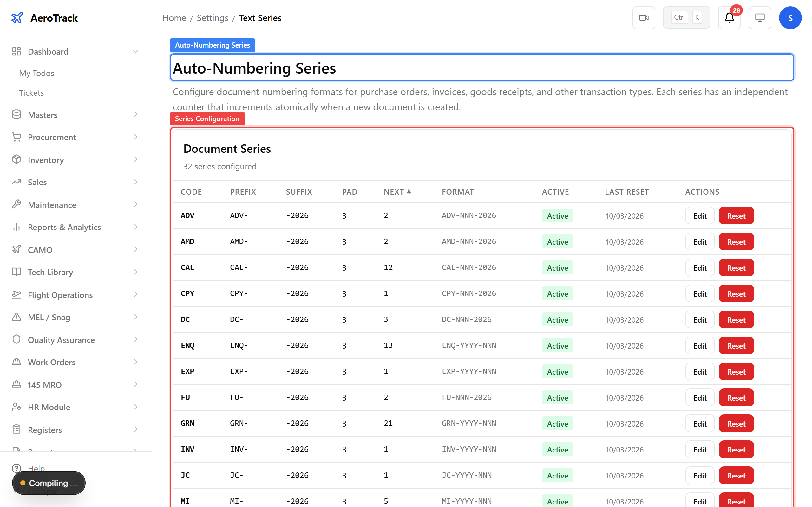Open My Todos from the sidebar
The height and width of the screenshot is (507, 812).
click(36, 73)
